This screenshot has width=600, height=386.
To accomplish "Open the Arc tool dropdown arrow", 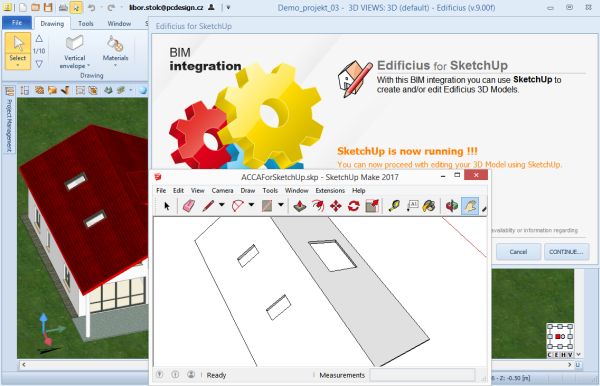I will (x=251, y=205).
